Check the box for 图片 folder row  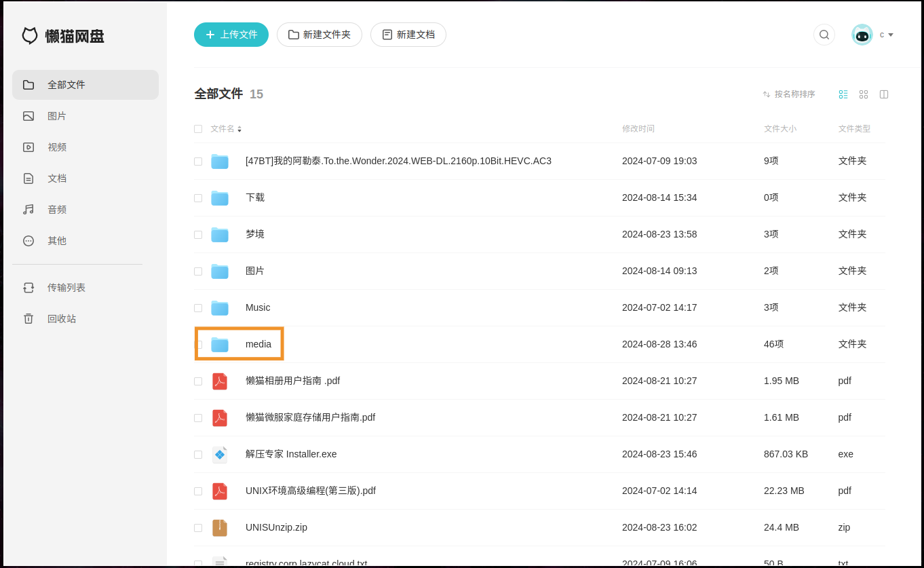point(198,271)
